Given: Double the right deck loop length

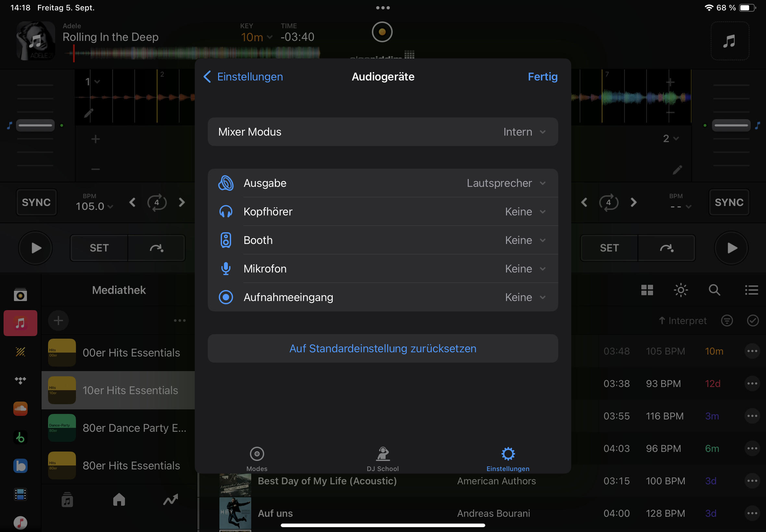Looking at the screenshot, I should point(634,202).
